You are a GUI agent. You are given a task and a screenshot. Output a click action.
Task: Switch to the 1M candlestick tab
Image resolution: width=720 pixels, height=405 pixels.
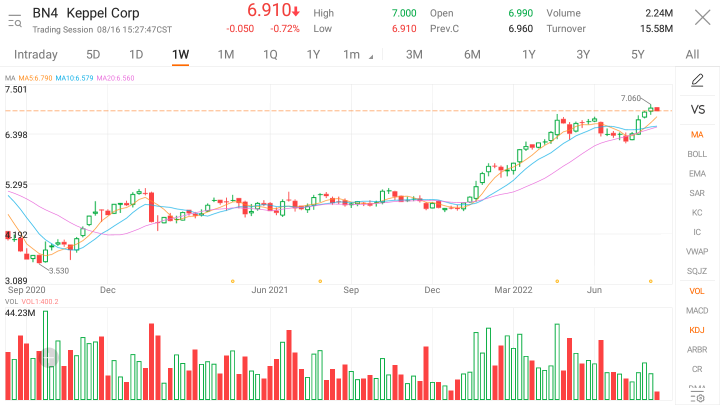226,55
